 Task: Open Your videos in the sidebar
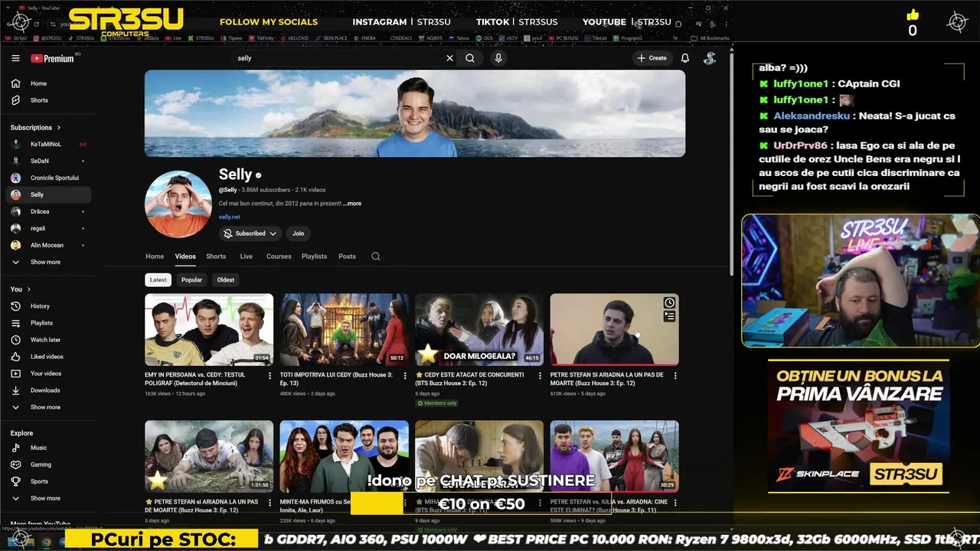(49, 373)
